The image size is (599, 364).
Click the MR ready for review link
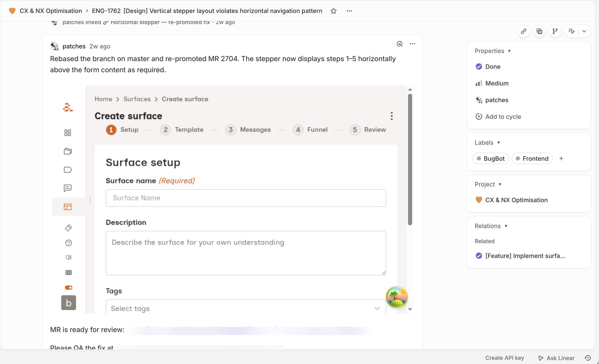250,330
